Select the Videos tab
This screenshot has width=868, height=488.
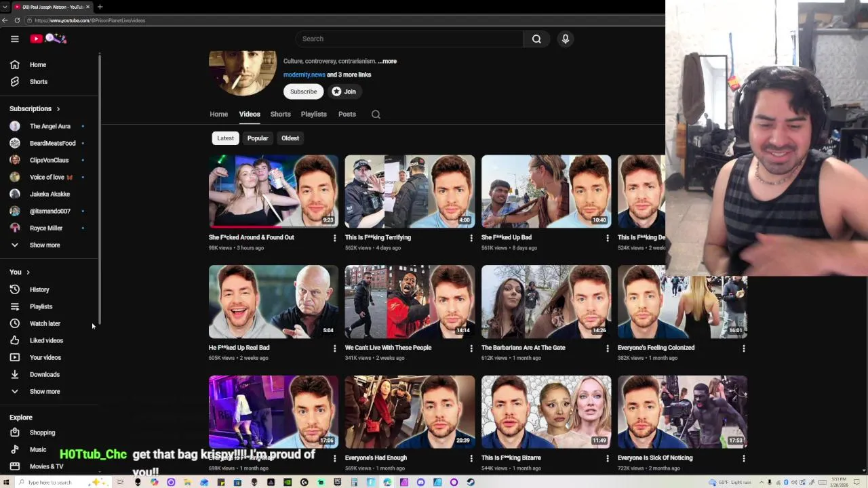click(x=250, y=114)
